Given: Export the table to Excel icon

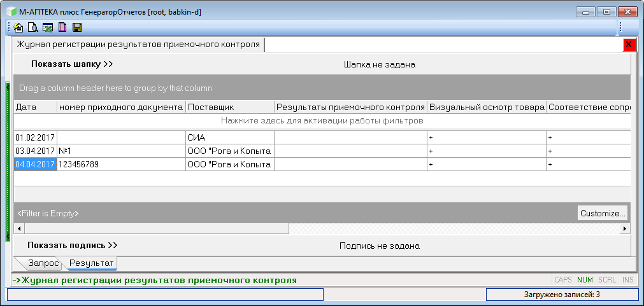Looking at the screenshot, I should 48,27.
